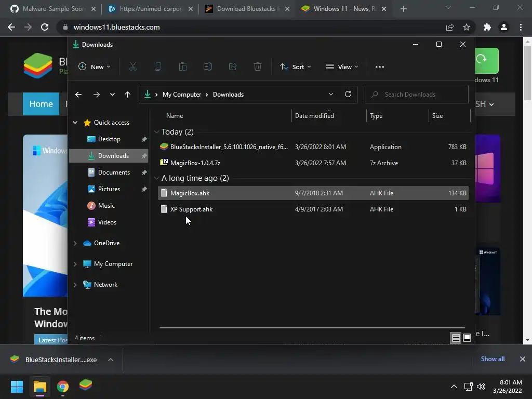Image resolution: width=532 pixels, height=399 pixels.
Task: Click Chrome address bar URL
Action: (x=117, y=27)
